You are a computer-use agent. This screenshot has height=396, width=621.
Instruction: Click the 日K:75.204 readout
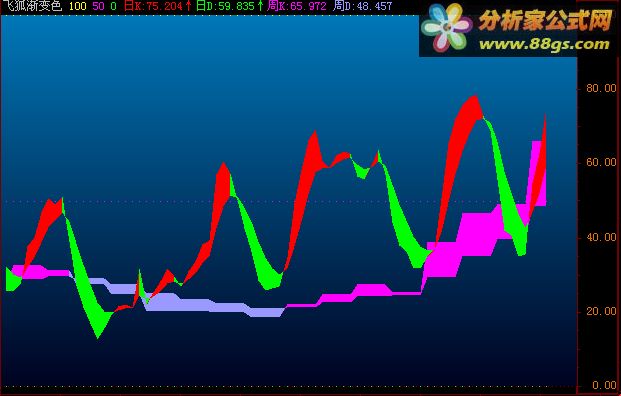click(x=153, y=6)
